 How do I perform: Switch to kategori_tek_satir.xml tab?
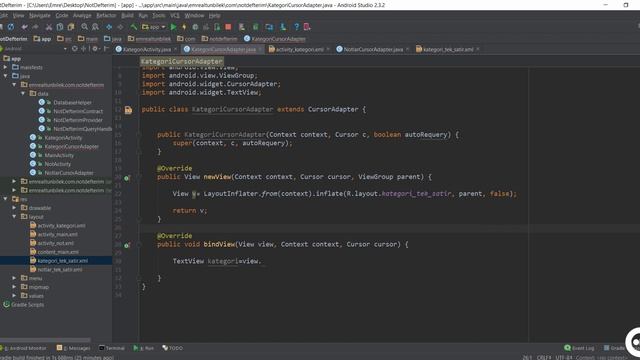(448, 49)
